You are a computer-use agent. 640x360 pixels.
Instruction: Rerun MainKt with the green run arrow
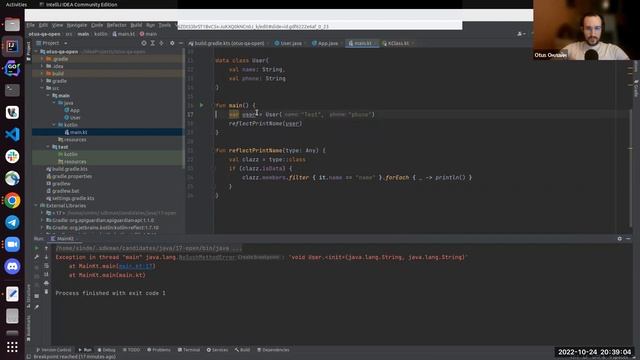point(37,248)
